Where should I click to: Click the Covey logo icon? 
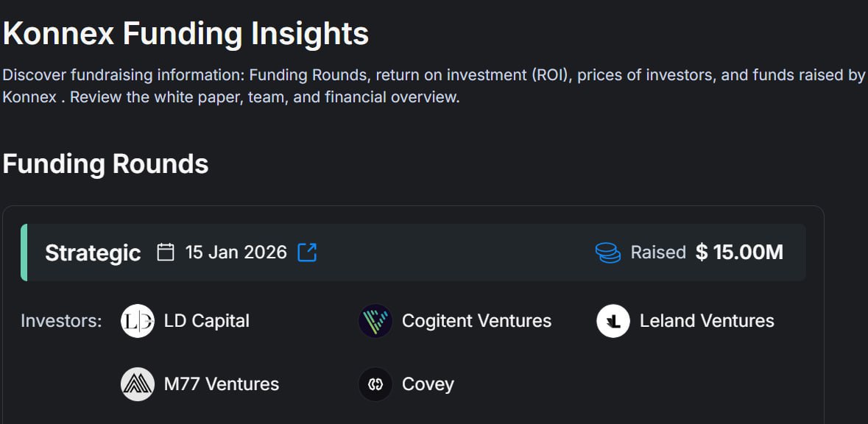[375, 384]
